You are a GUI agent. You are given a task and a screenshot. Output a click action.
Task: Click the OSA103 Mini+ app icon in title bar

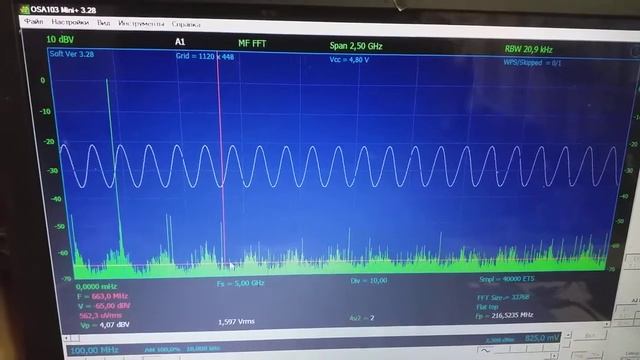point(25,9)
